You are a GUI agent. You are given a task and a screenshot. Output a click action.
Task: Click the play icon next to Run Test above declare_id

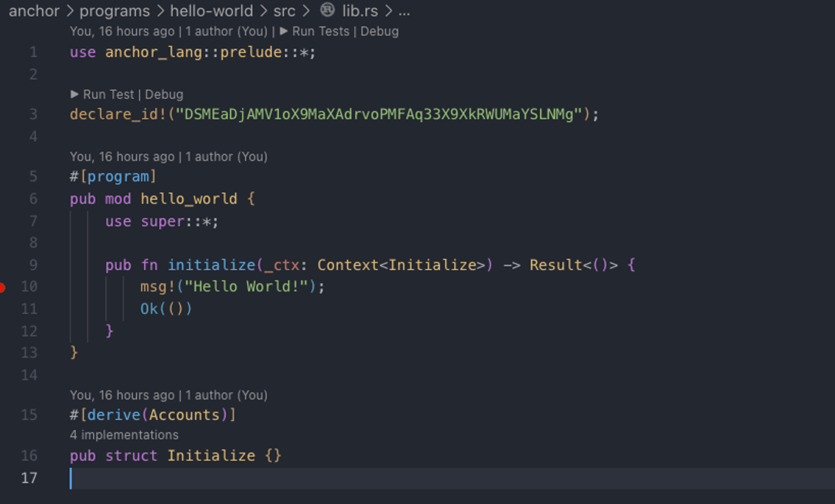tap(75, 94)
